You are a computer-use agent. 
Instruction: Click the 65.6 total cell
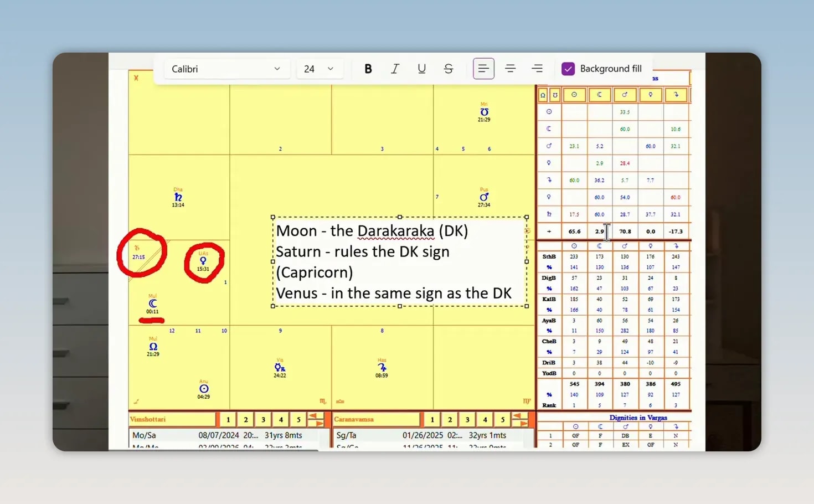click(574, 232)
